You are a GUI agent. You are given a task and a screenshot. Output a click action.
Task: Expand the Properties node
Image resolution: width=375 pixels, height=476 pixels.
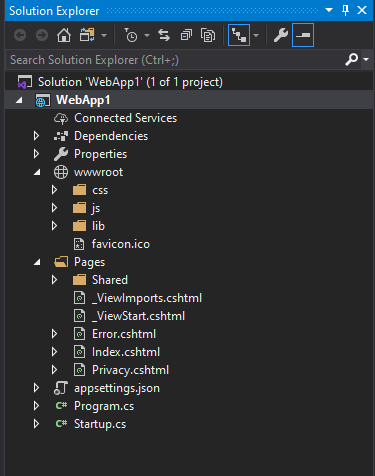coord(36,154)
